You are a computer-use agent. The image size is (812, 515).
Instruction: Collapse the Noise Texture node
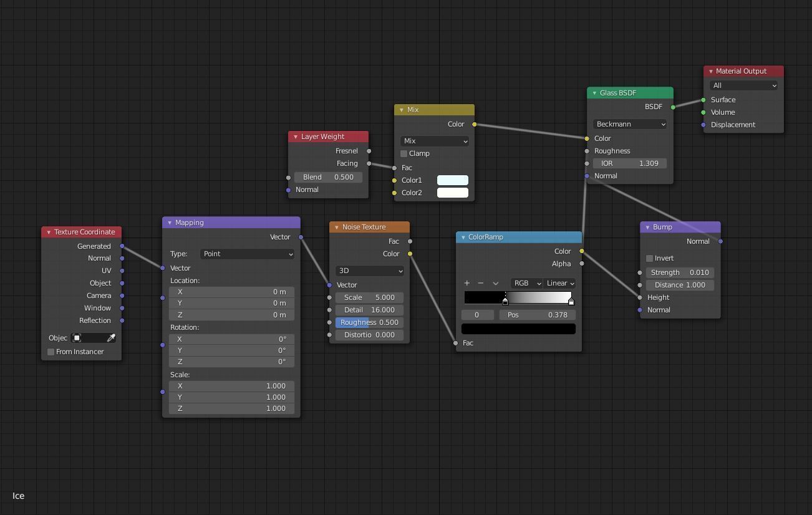337,227
